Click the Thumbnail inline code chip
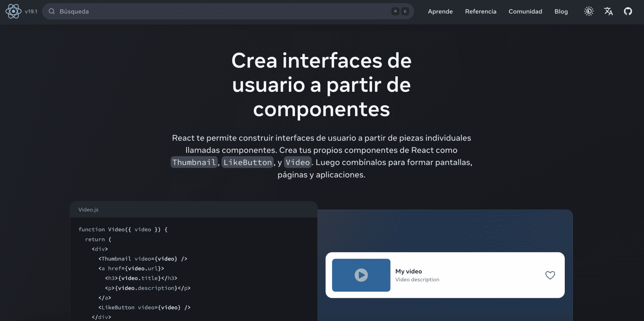This screenshot has height=321, width=644. pos(194,162)
